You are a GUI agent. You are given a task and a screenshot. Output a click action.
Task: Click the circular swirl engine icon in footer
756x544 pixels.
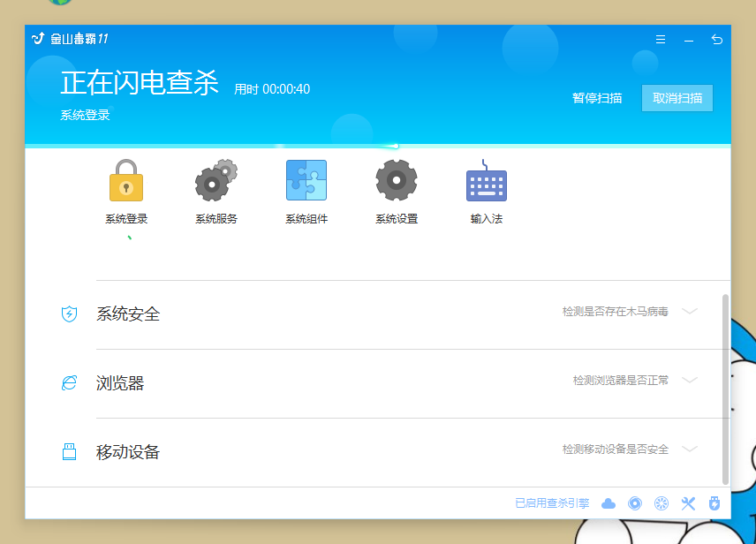point(635,503)
